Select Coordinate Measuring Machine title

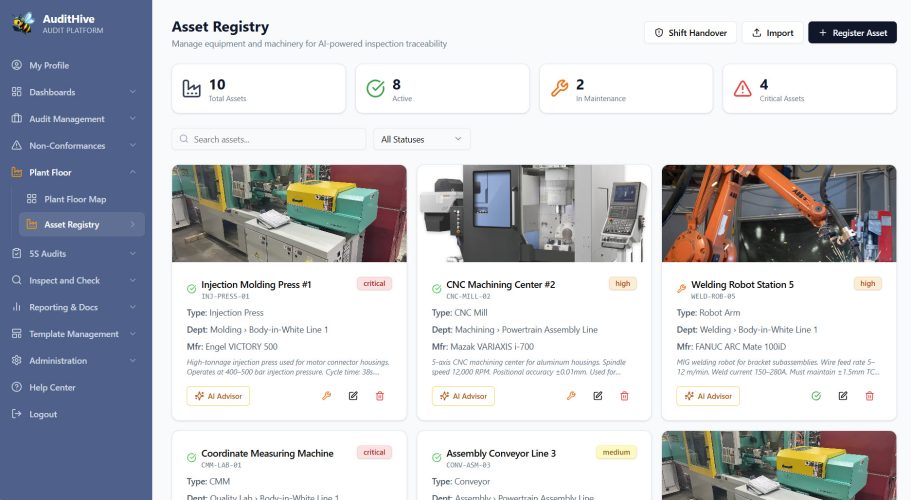(x=267, y=454)
